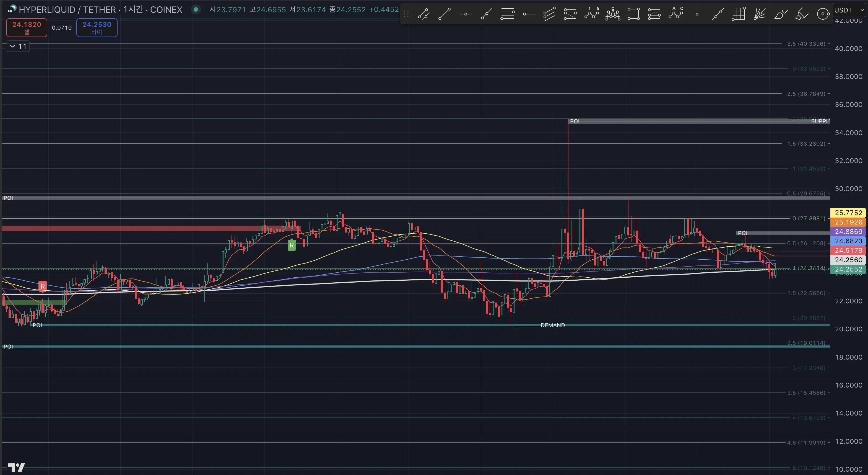Click the fib level 0 (27.8981) label

pyautogui.click(x=809, y=218)
